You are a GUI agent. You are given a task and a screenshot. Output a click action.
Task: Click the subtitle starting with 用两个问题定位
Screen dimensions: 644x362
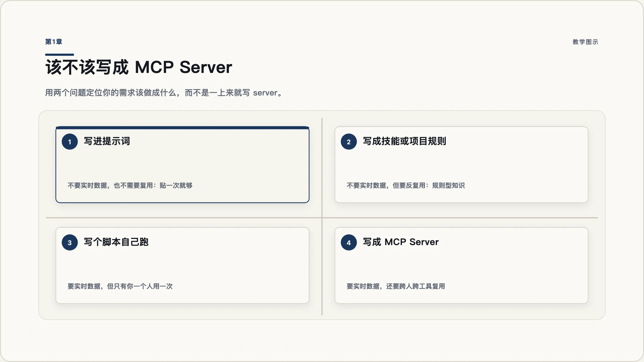coord(164,93)
